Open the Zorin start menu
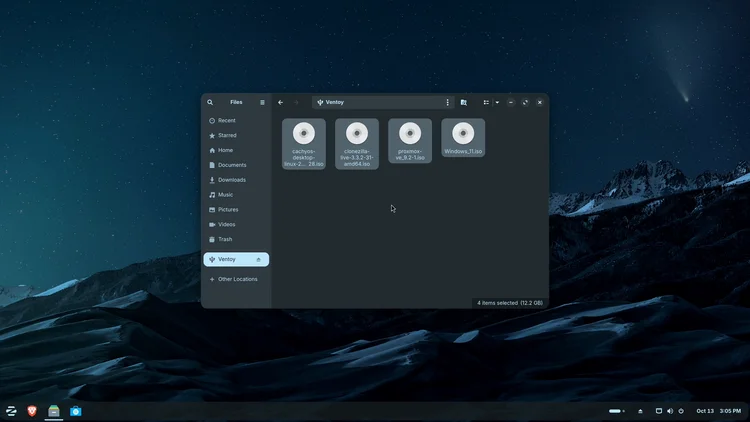The image size is (750, 422). point(11,411)
